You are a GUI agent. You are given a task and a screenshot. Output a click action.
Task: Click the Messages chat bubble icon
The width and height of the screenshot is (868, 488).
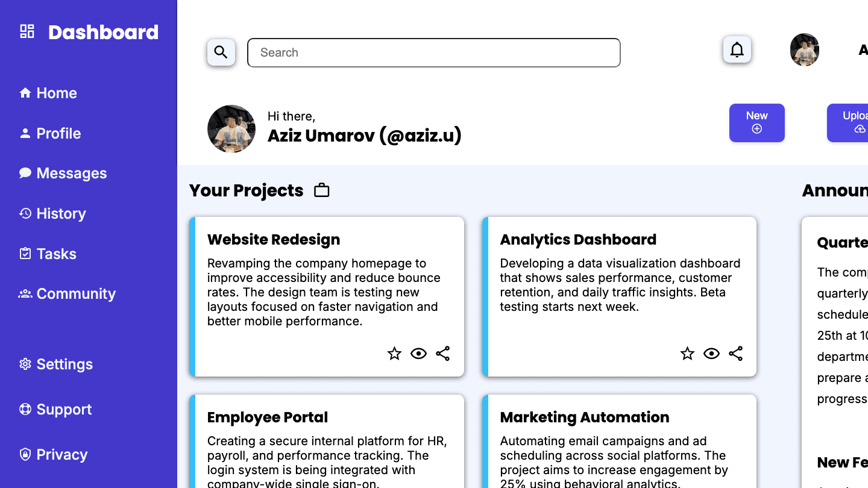coord(25,174)
